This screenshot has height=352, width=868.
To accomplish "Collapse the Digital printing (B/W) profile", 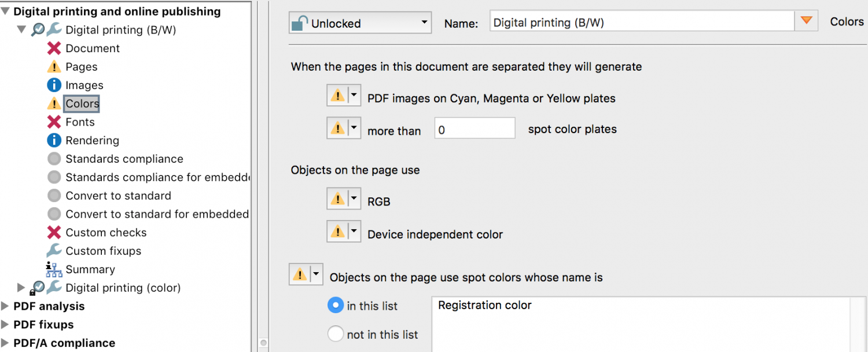I will pyautogui.click(x=22, y=30).
